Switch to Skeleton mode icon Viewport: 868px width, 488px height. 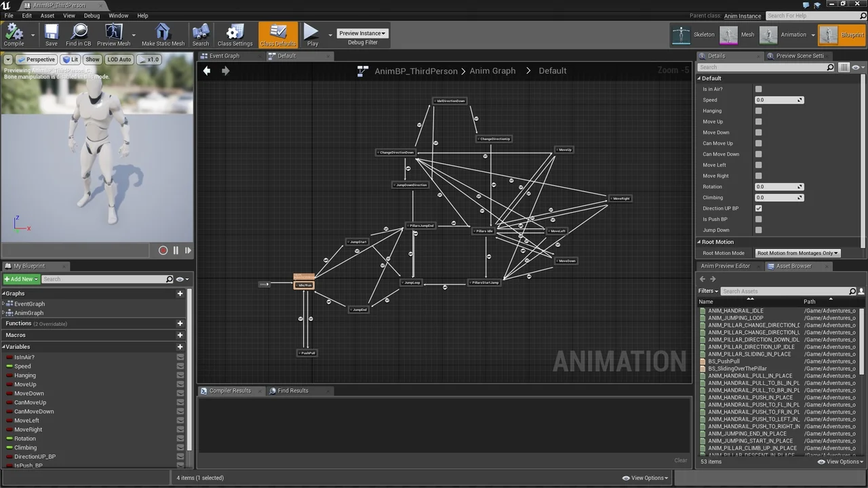[x=681, y=35]
